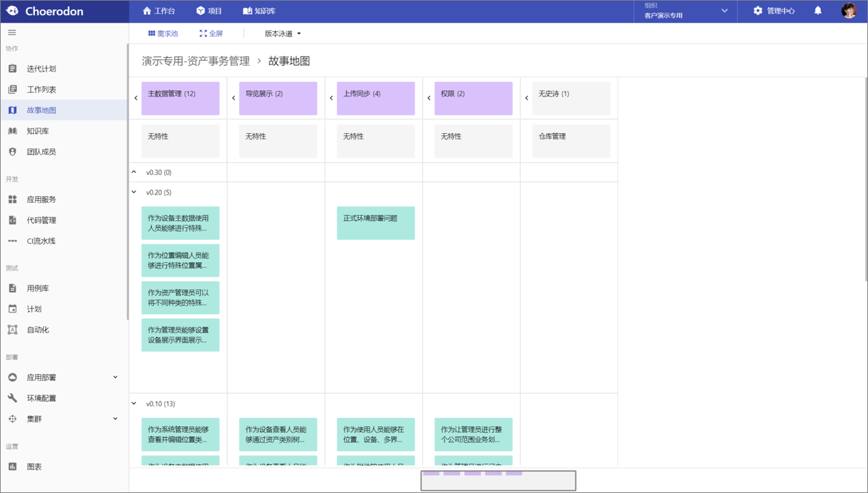Collapse the 主数据管理 epic column

coord(136,98)
